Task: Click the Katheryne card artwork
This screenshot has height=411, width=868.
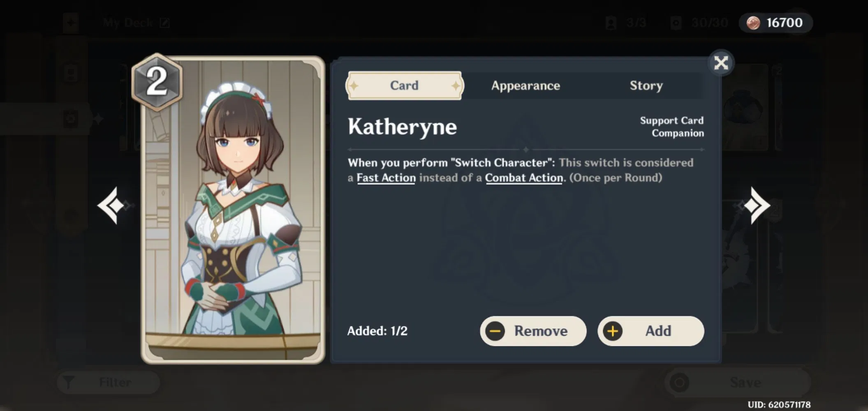Action: click(233, 210)
